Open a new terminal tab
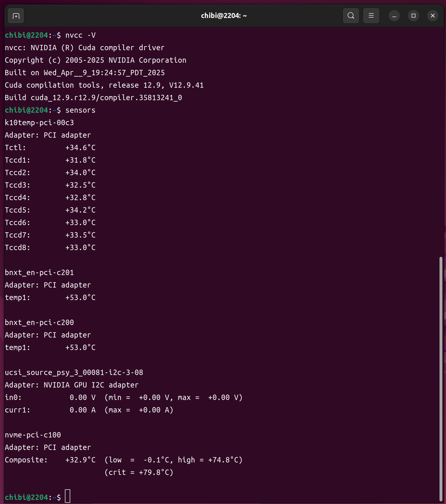Screen dimensions: 446x504 [16, 16]
